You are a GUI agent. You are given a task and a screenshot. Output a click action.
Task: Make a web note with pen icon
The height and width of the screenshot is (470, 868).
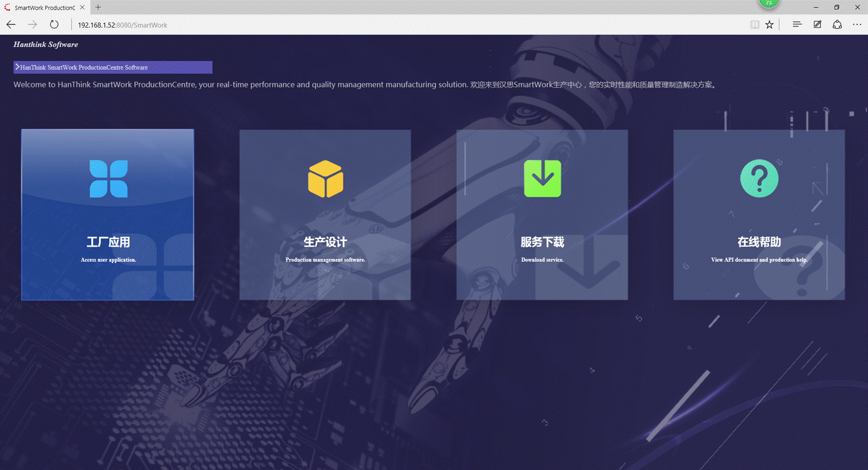tap(817, 24)
